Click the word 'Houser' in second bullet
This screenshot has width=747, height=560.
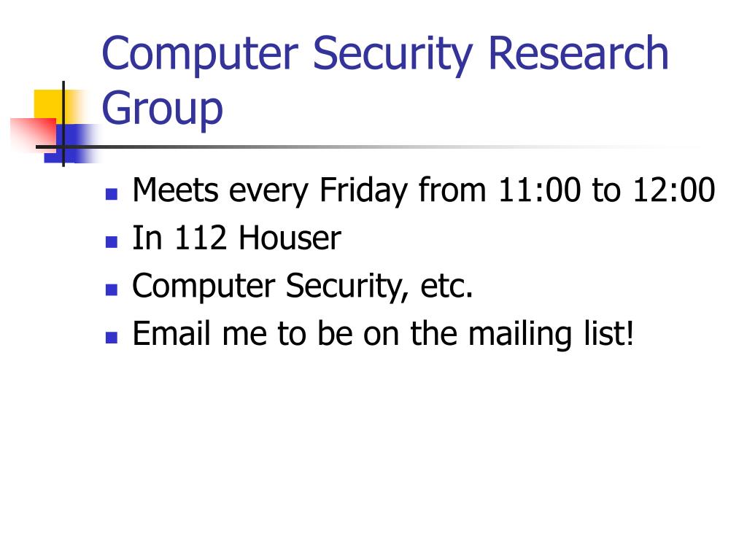(x=290, y=238)
